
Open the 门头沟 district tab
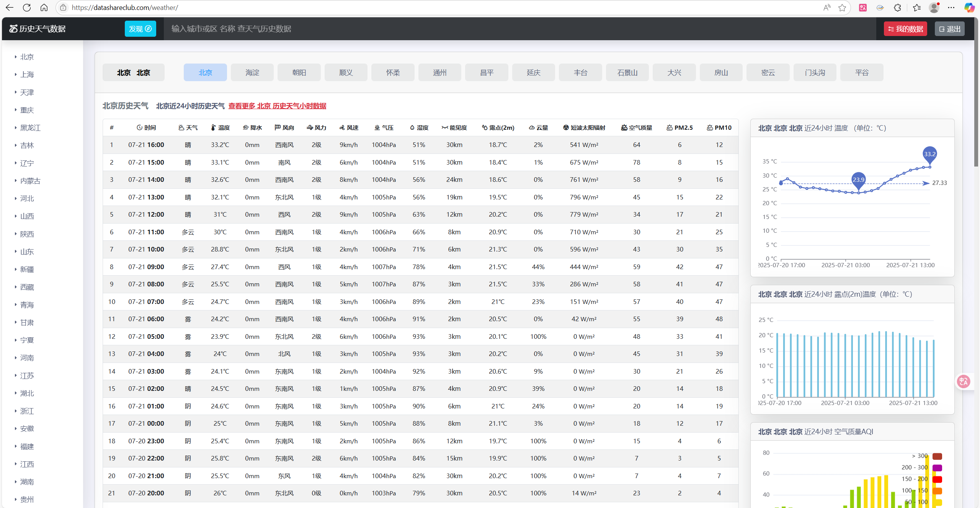(x=815, y=72)
